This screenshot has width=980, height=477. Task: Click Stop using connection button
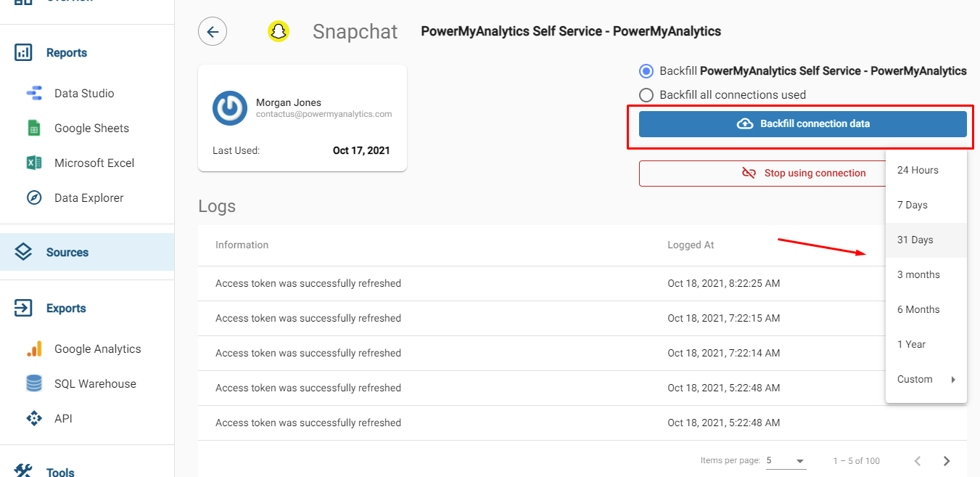pyautogui.click(x=762, y=174)
